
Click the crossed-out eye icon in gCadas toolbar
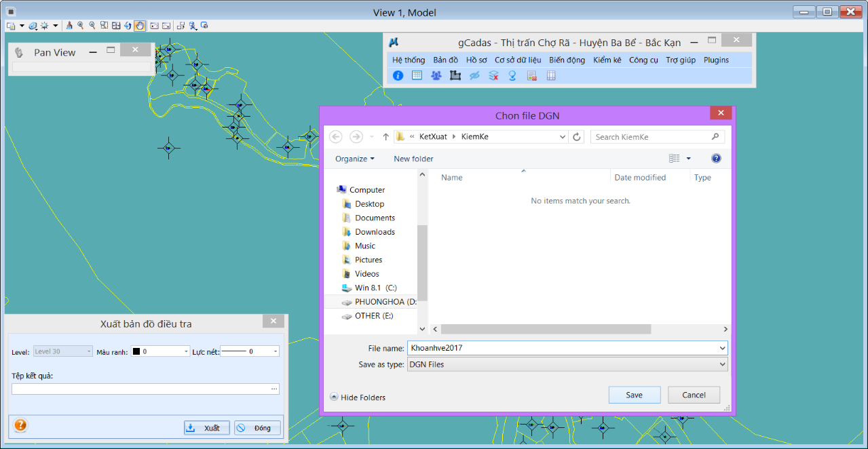tap(474, 75)
